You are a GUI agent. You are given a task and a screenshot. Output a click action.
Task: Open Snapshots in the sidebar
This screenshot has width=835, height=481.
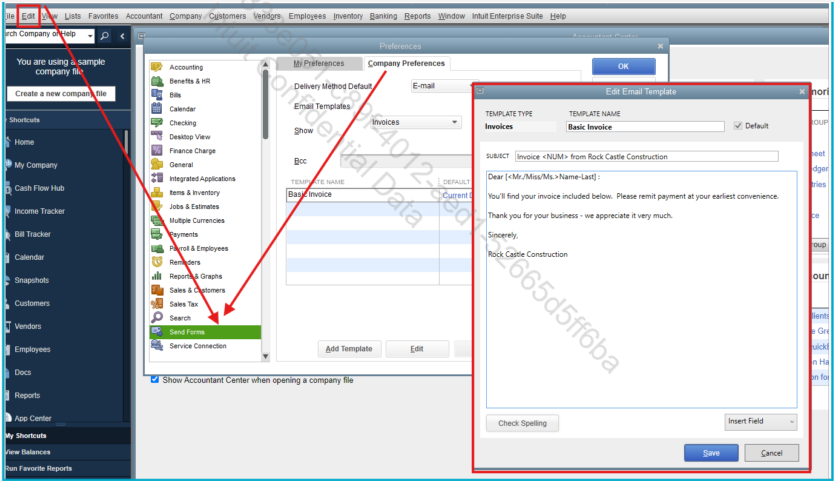(31, 280)
